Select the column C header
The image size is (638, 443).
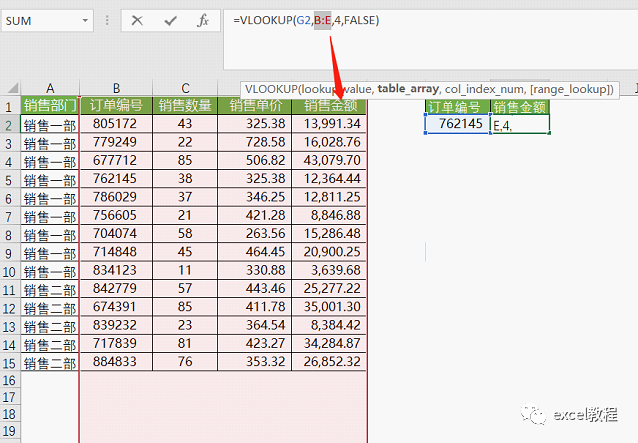point(185,88)
